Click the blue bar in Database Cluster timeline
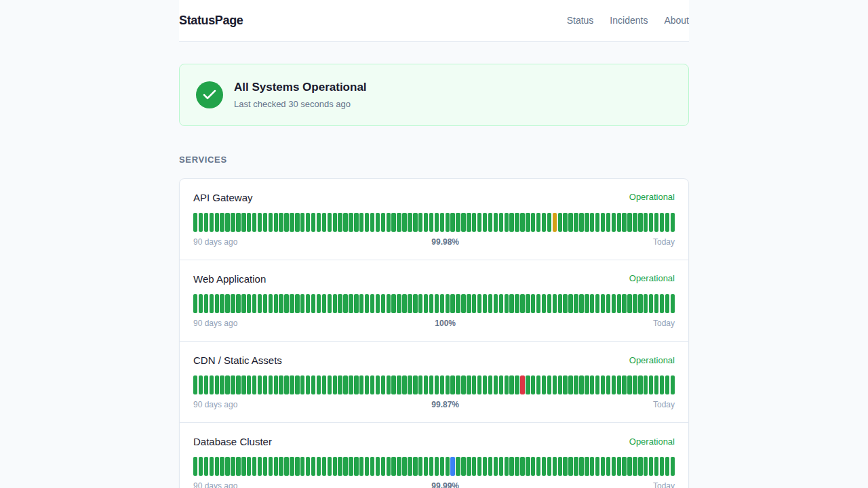The image size is (868, 488). (x=452, y=466)
